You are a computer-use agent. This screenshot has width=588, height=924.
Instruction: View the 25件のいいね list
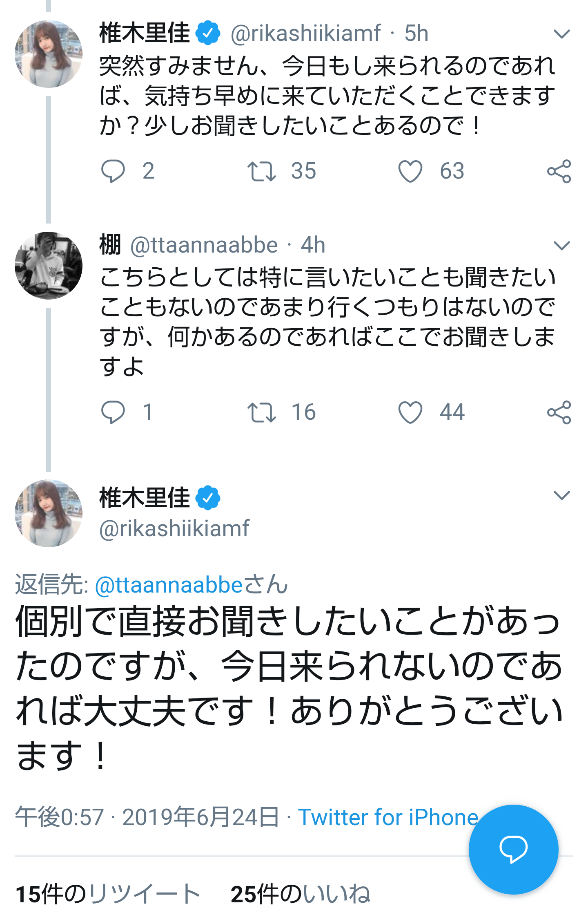(x=301, y=894)
